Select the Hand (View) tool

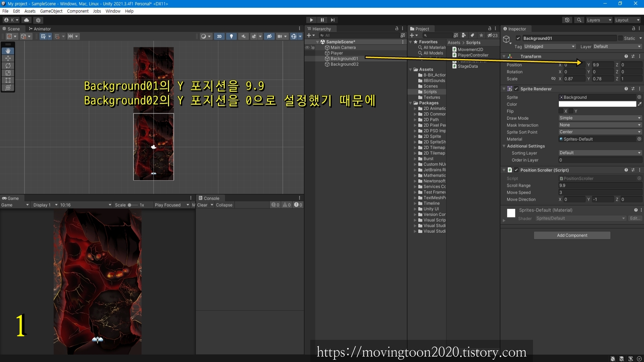pos(8,51)
